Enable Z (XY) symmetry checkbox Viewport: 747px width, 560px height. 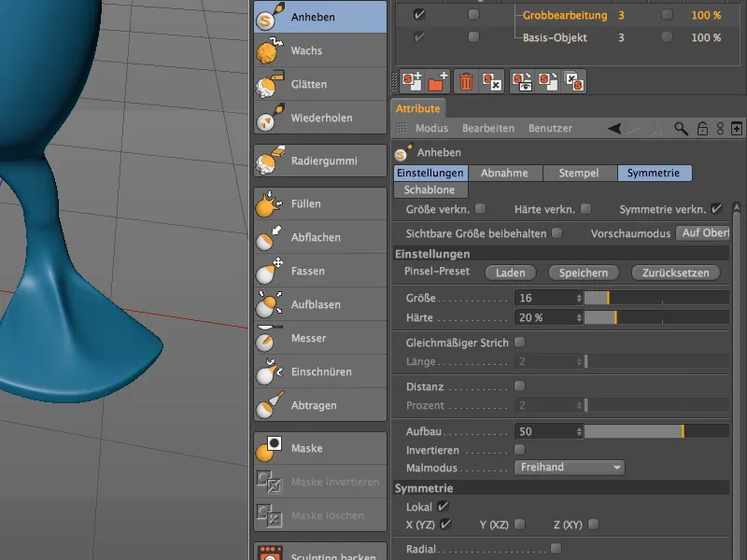[593, 525]
